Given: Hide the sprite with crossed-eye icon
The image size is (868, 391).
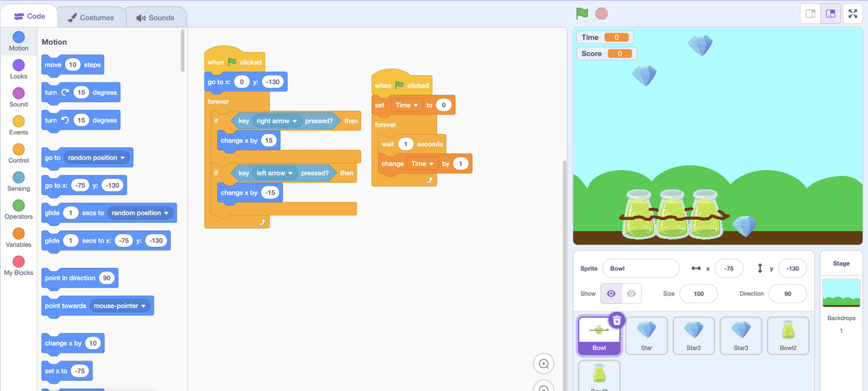Looking at the screenshot, I should 631,293.
